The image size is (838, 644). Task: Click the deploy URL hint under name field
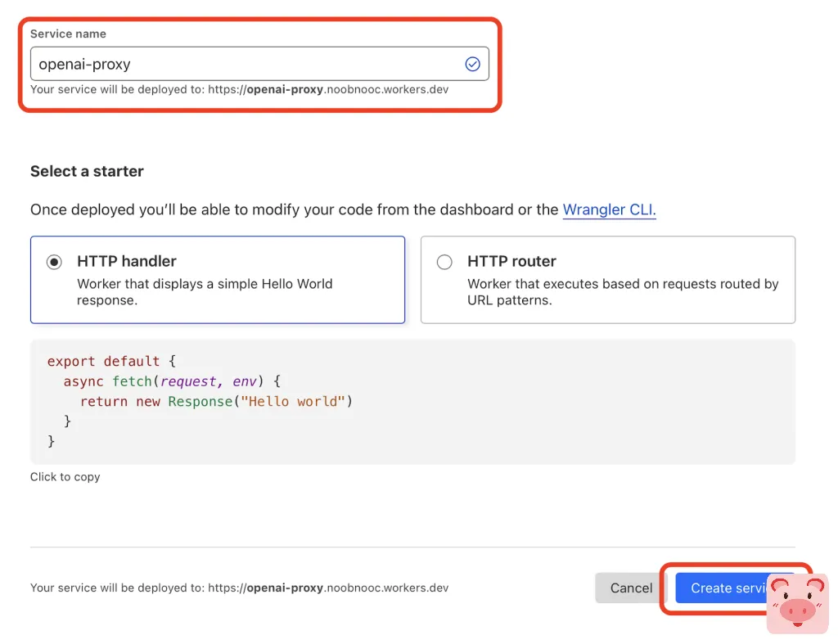click(239, 89)
